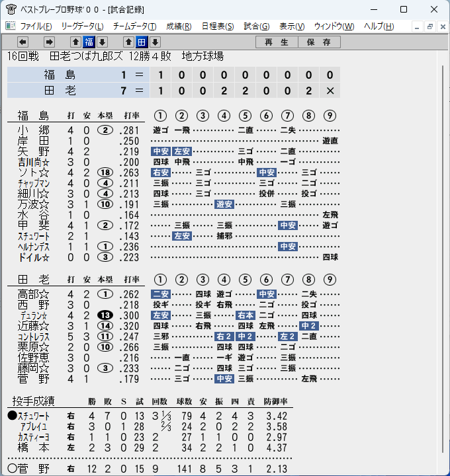Image resolution: width=450 pixels, height=476 pixels.
Task: Click up arrow beside 福 team icon
Action: [x=75, y=42]
